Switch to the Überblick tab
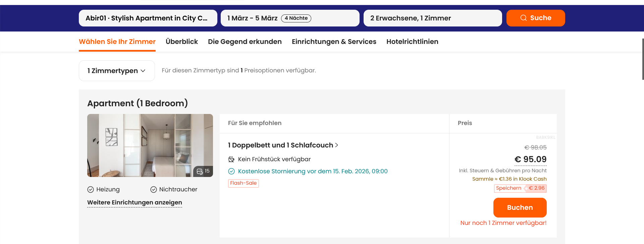The width and height of the screenshot is (644, 244). click(x=181, y=42)
